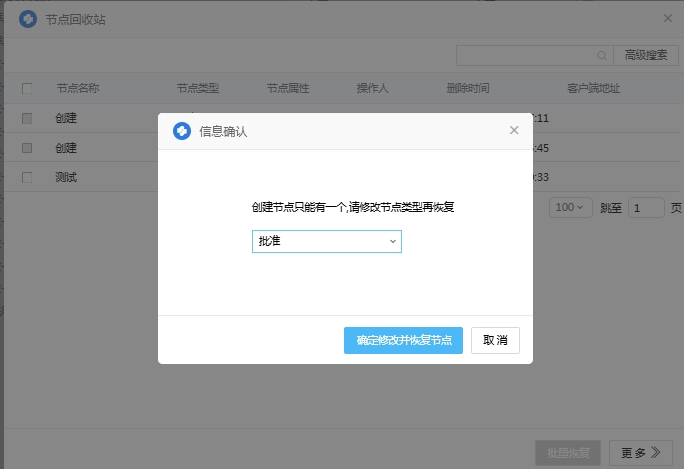
Task: Click 确定修改并恢复节点 button
Action: click(x=404, y=340)
